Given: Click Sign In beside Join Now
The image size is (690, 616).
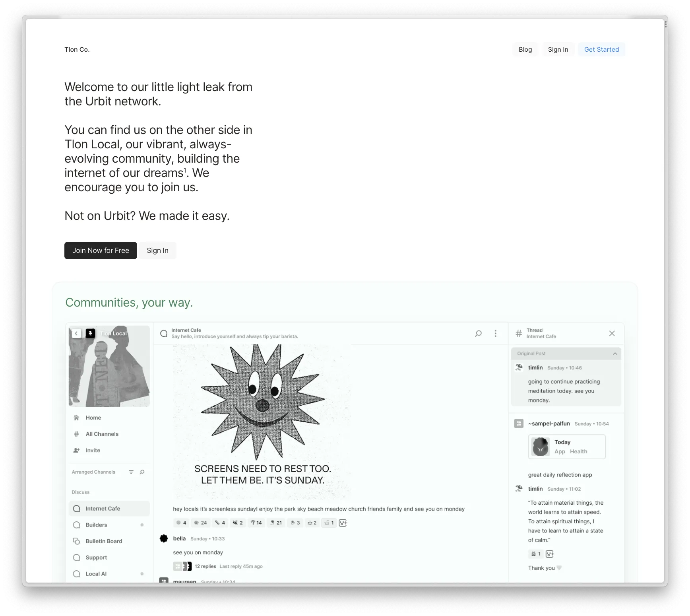Looking at the screenshot, I should pyautogui.click(x=157, y=251).
